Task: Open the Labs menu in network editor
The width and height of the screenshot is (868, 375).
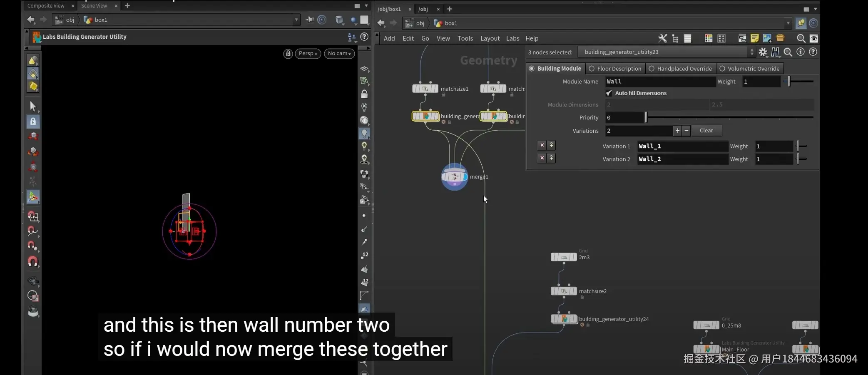Action: [x=512, y=38]
